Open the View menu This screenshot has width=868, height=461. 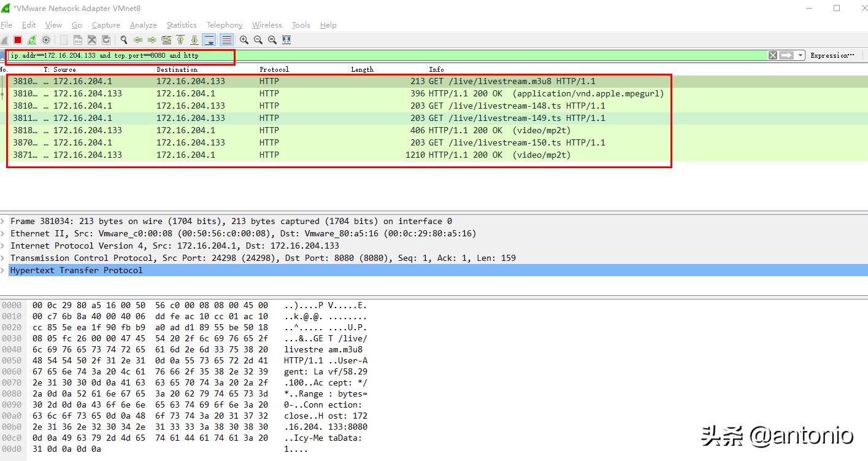54,25
